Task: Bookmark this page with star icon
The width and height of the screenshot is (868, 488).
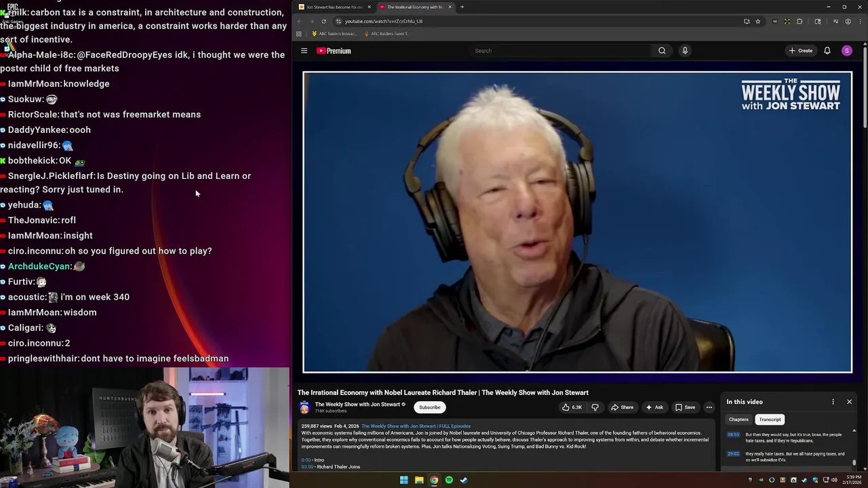Action: (757, 21)
